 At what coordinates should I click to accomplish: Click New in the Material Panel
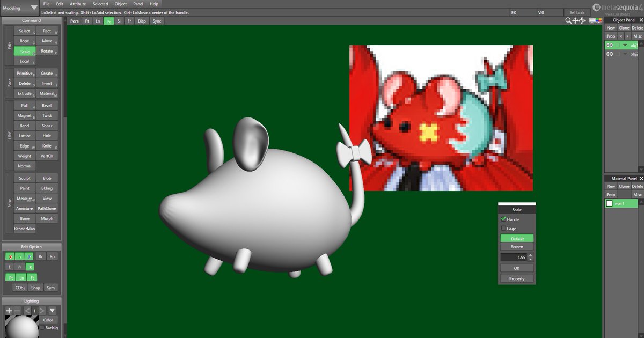click(611, 186)
